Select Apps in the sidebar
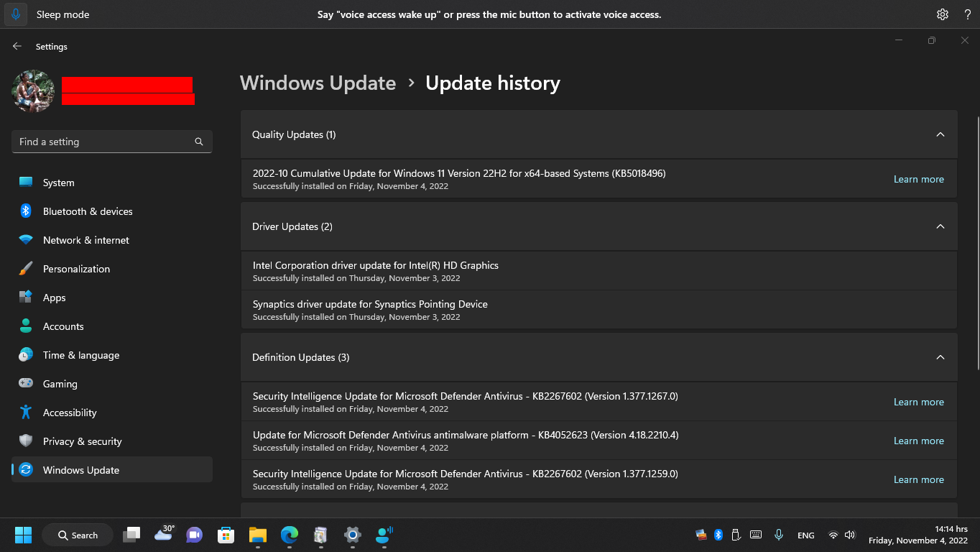 click(x=112, y=298)
